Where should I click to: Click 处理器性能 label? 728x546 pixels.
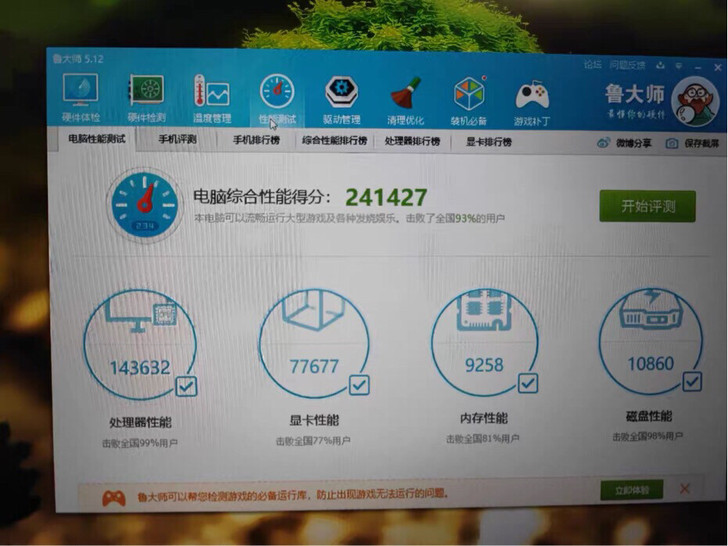pyautogui.click(x=140, y=422)
